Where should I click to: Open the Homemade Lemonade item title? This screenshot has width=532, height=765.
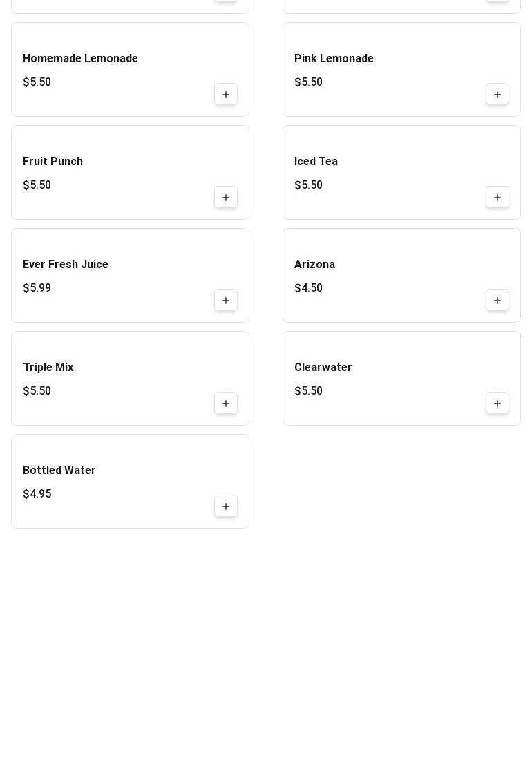(x=80, y=59)
